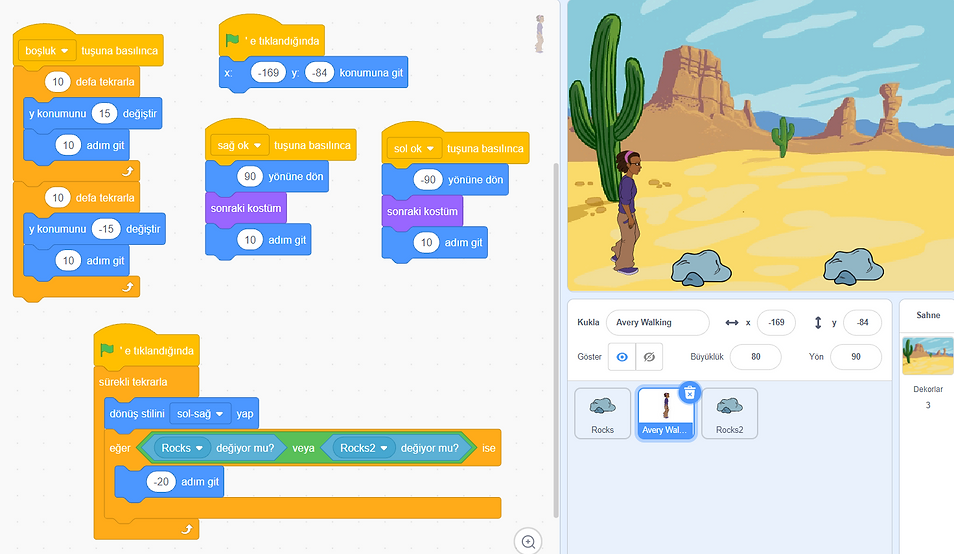The image size is (954, 554).
Task: Open the 'Rocks2' touching dropdown
Action: coord(364,448)
